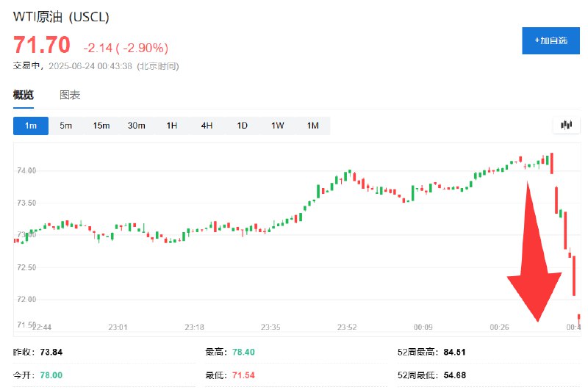
Task: Click the 72.00 price axis label
Action: (26, 300)
